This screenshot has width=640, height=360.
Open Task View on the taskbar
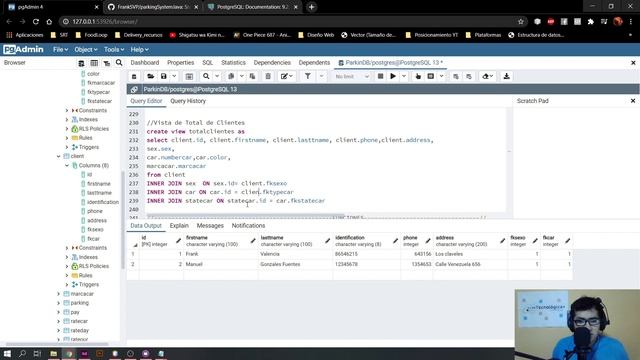[37, 353]
